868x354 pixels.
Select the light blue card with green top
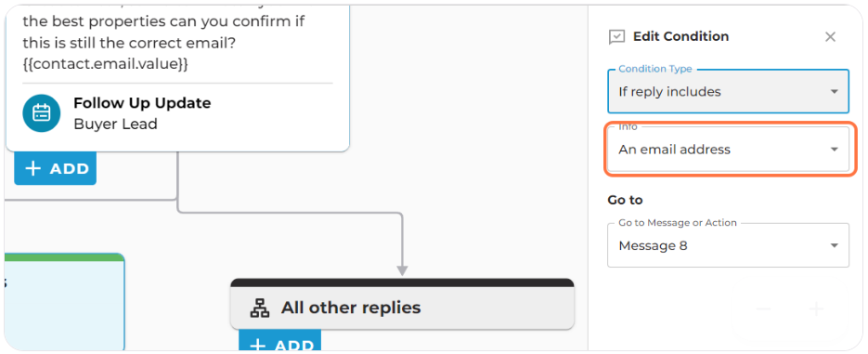[64, 302]
